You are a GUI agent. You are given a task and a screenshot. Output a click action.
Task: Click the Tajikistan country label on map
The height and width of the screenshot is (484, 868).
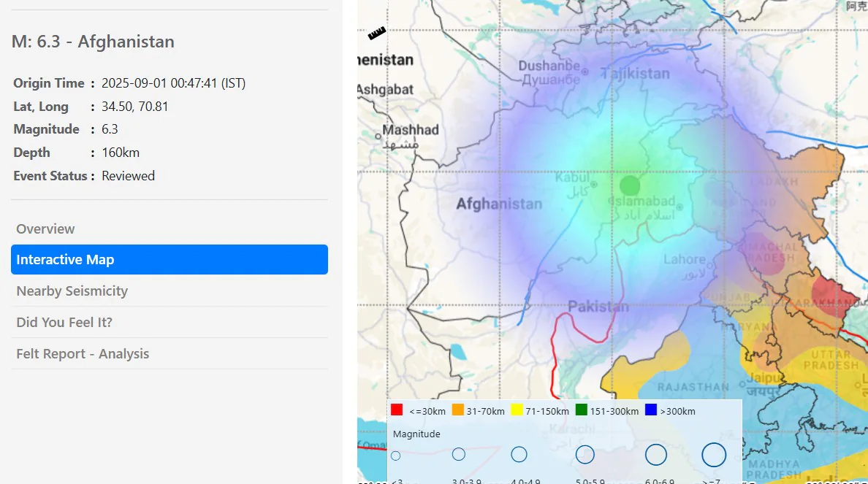click(x=635, y=74)
